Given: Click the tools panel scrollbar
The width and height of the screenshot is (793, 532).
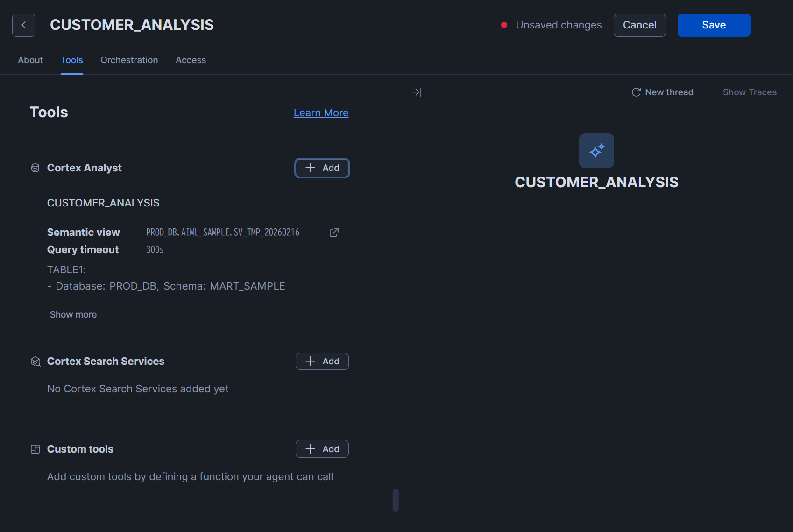Looking at the screenshot, I should (x=396, y=500).
